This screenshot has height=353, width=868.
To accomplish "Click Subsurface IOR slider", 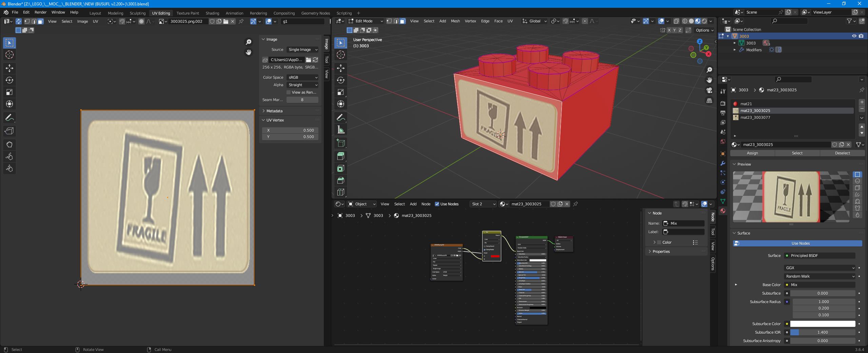I will coord(823,332).
